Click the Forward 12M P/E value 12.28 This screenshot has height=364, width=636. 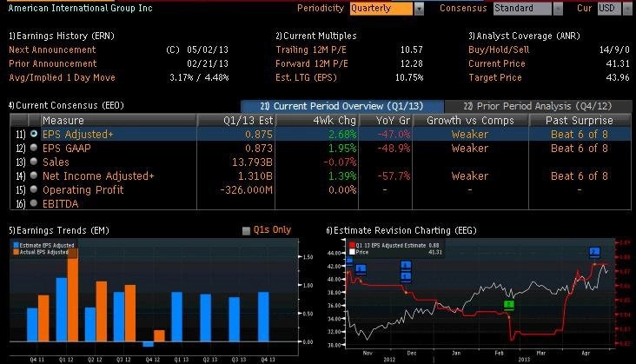click(x=411, y=63)
